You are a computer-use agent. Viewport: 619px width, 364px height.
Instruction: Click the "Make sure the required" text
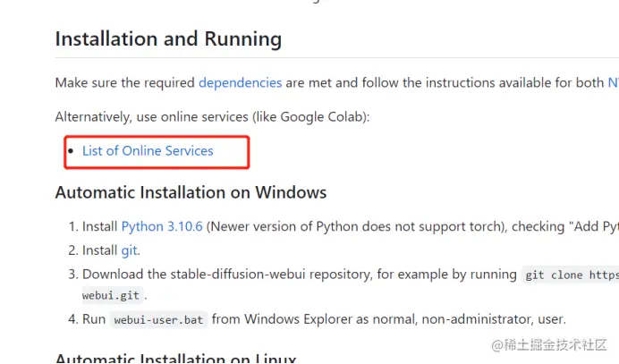(125, 82)
